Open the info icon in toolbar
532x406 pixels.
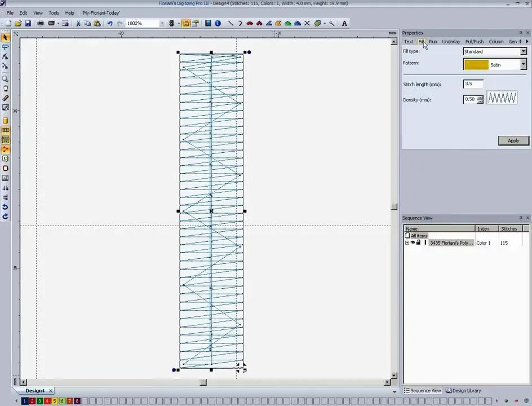(218, 23)
